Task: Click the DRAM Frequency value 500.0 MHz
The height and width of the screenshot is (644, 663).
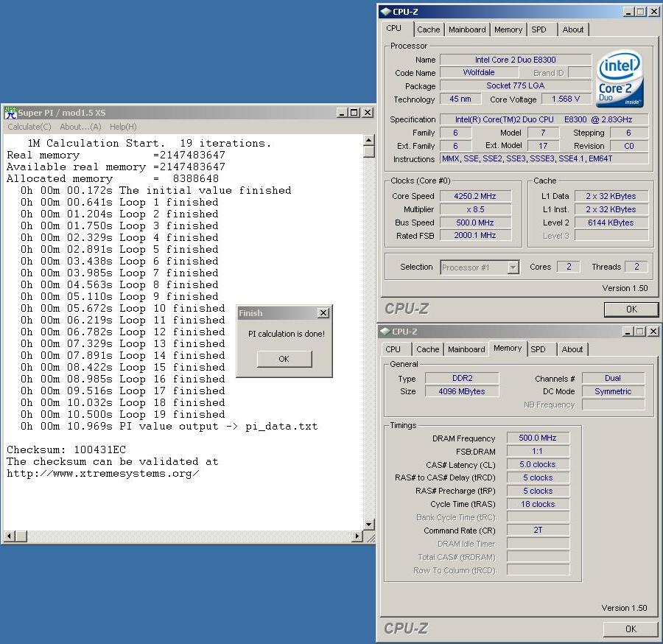Action: (538, 438)
